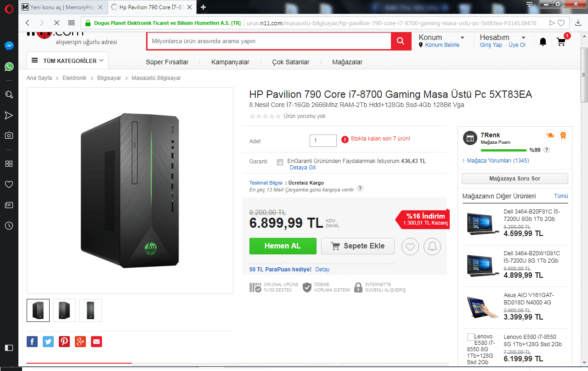The width and height of the screenshot is (588, 371).
Task: Go back to the previous page
Action: (x=28, y=22)
